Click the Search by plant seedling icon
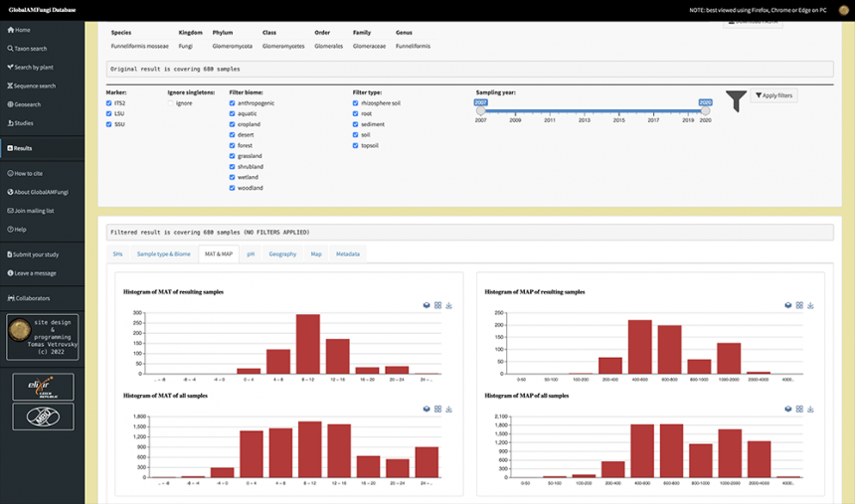 click(10, 67)
